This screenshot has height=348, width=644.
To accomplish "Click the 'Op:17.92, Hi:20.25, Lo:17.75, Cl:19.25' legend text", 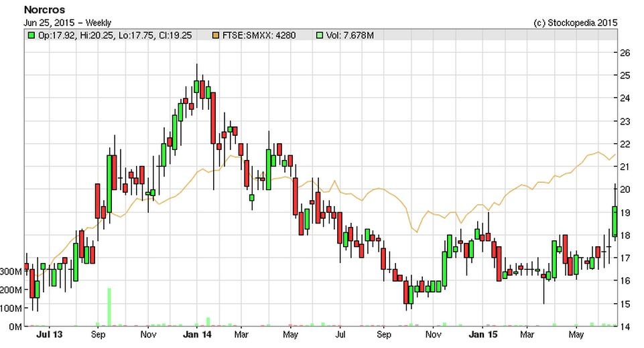I will [x=115, y=35].
